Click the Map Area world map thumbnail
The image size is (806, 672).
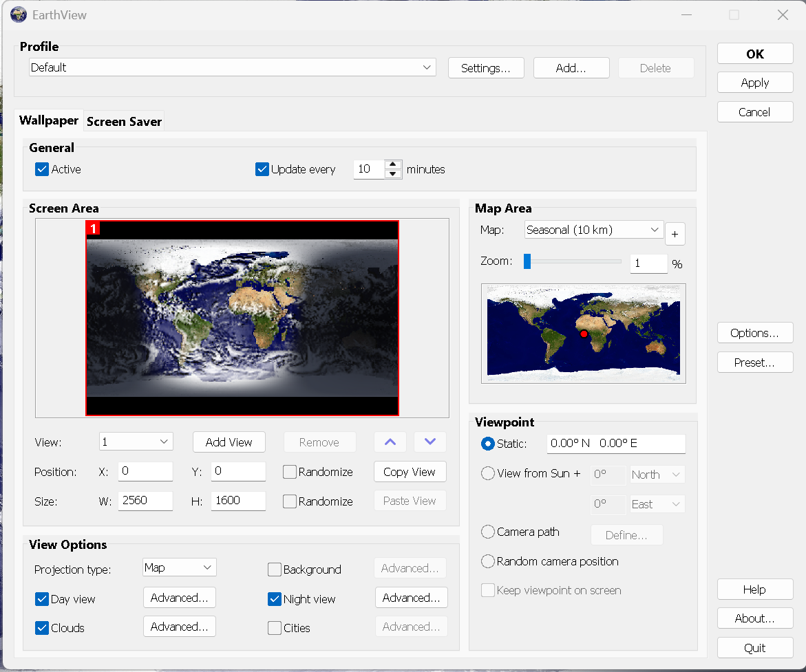point(584,334)
